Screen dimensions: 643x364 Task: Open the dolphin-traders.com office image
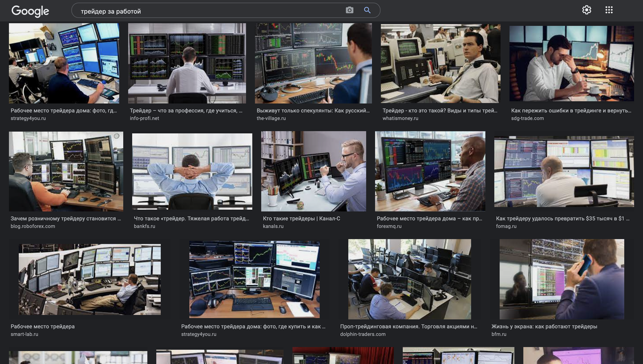click(410, 279)
